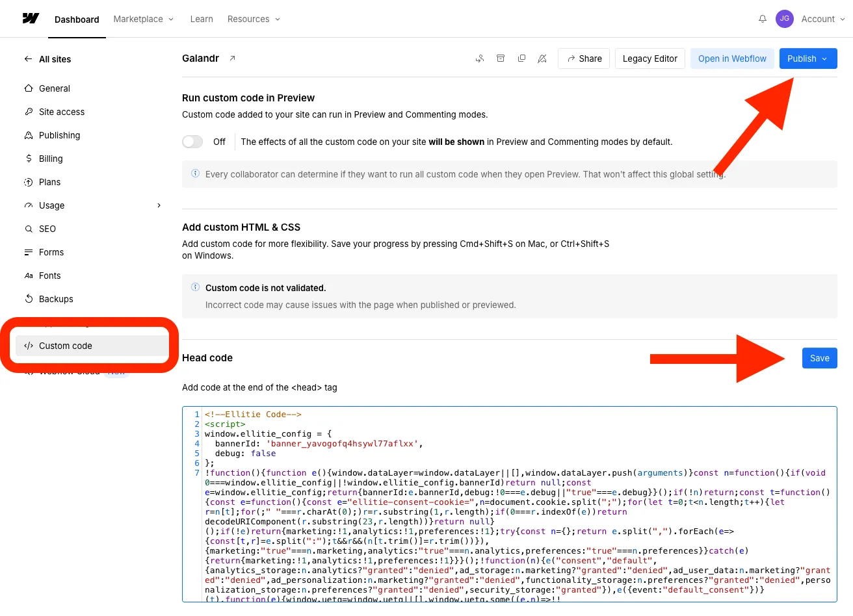Open SEO settings from the sidebar
Viewport: 853px width, 616px height.
(x=48, y=229)
